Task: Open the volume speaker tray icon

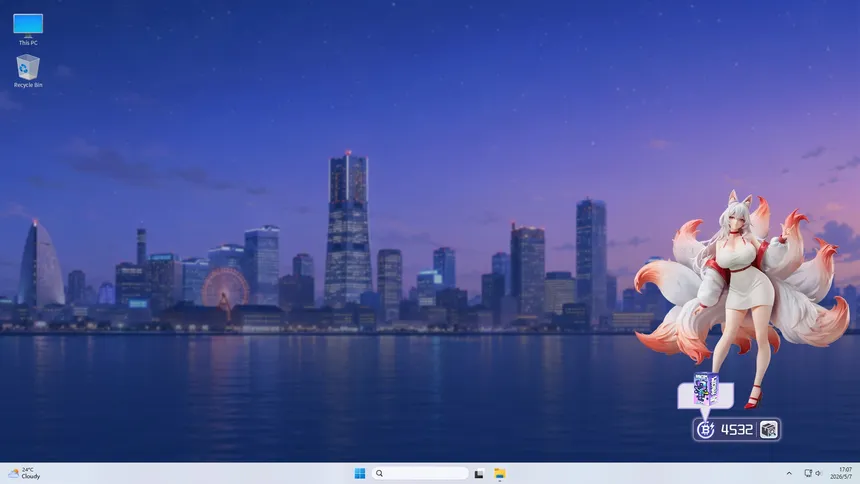Action: coord(818,473)
